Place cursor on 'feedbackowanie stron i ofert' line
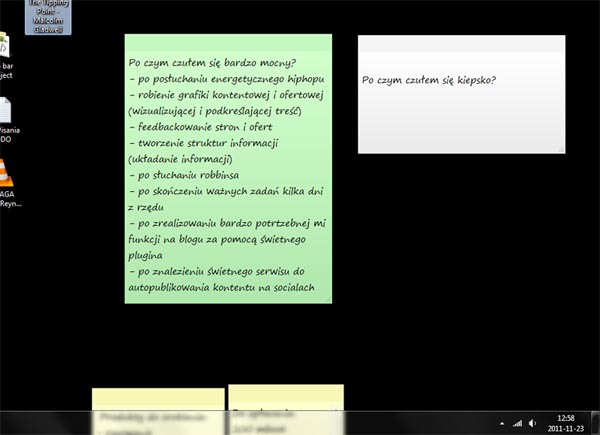 [199, 127]
